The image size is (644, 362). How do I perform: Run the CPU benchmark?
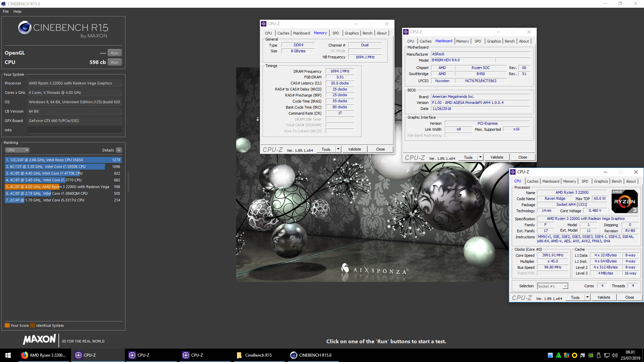point(114,62)
